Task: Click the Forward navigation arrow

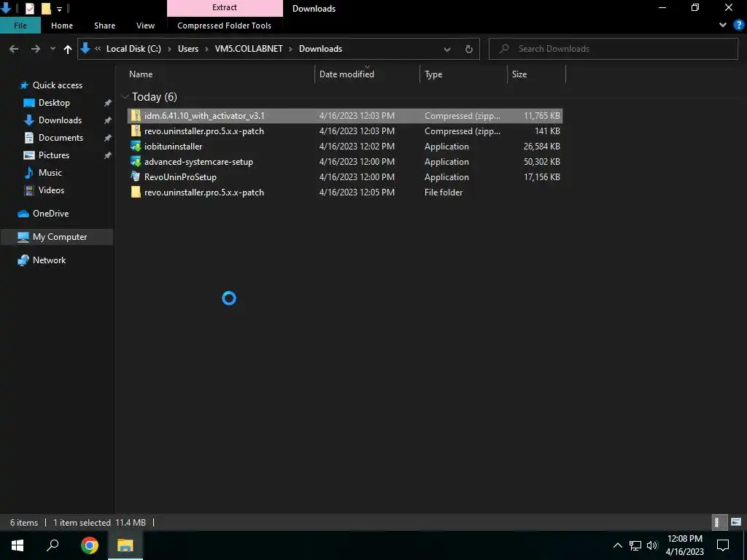Action: click(x=36, y=49)
